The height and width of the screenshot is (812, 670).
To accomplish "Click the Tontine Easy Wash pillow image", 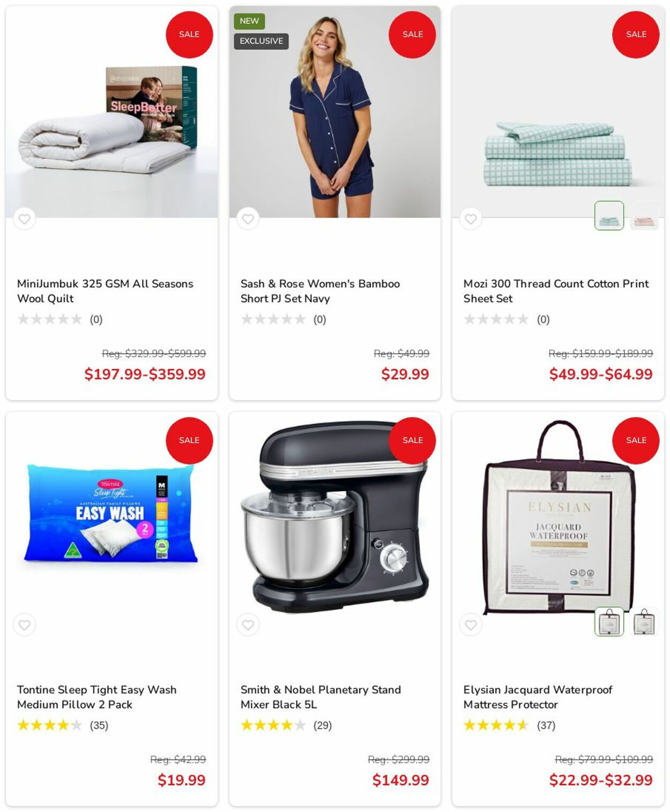I will [x=111, y=514].
